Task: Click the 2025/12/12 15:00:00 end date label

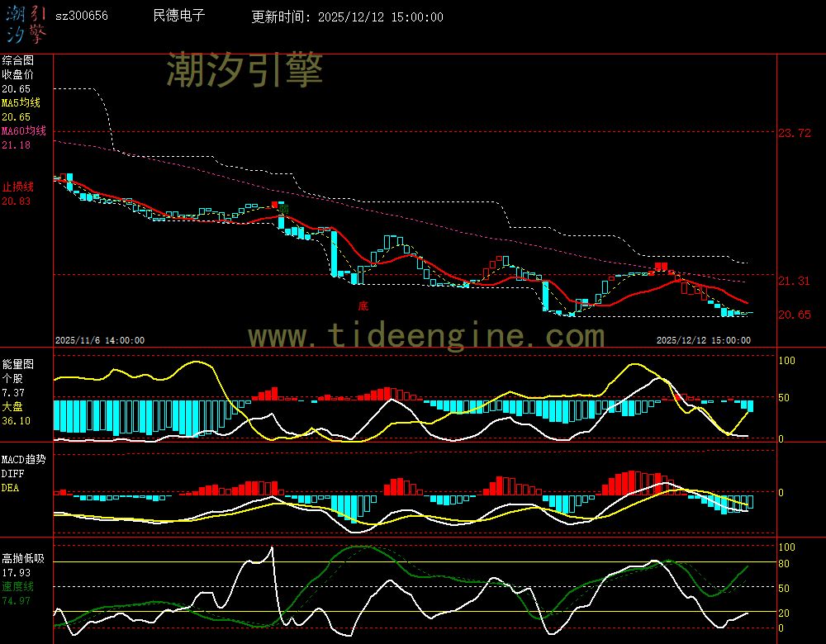Action: pyautogui.click(x=703, y=340)
